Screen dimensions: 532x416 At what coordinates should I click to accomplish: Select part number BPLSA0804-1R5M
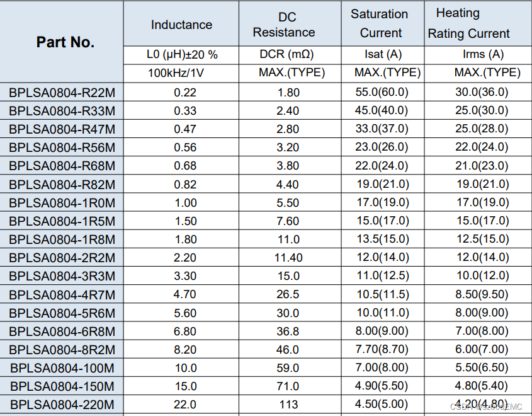coord(62,221)
